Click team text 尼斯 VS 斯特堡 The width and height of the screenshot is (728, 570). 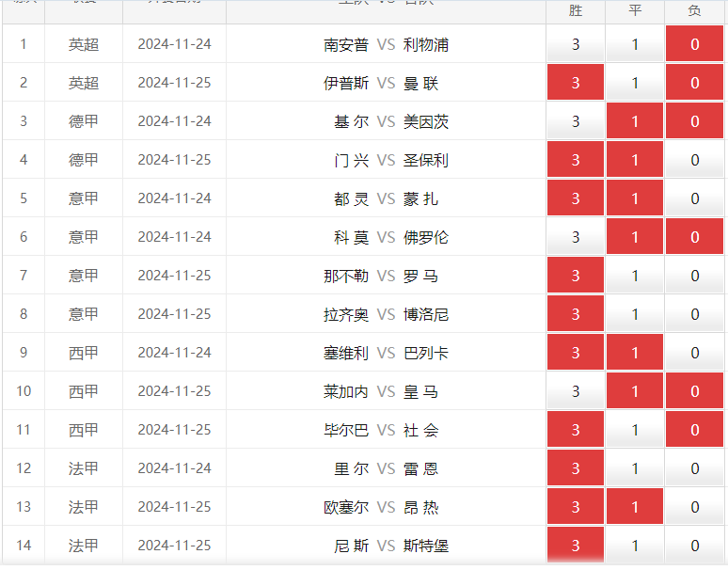pos(391,546)
